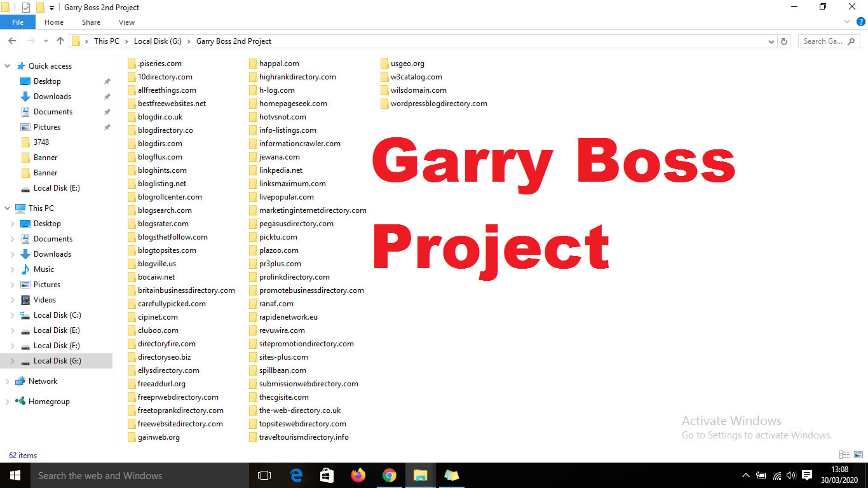Open Task View on the taskbar
Screen dimensions: 868x488
click(264, 475)
